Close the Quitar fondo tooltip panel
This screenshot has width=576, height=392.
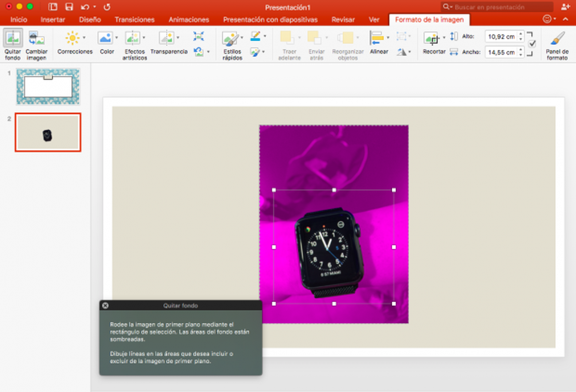coord(105,305)
